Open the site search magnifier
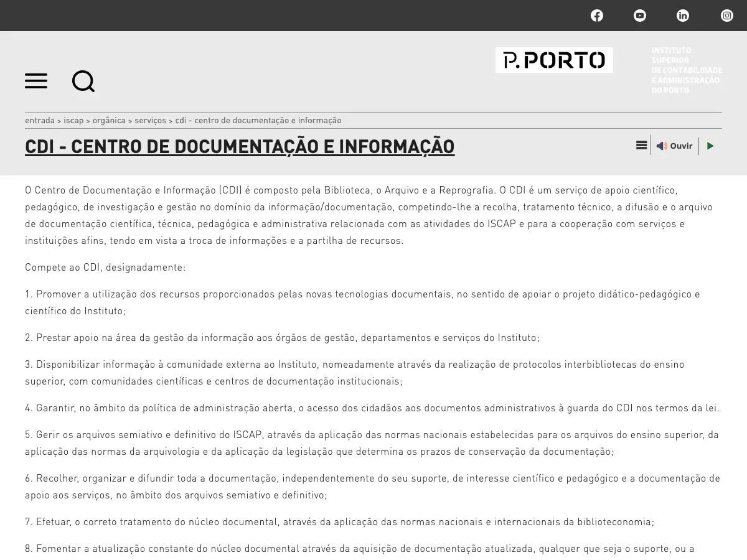The image size is (747, 560). [83, 81]
